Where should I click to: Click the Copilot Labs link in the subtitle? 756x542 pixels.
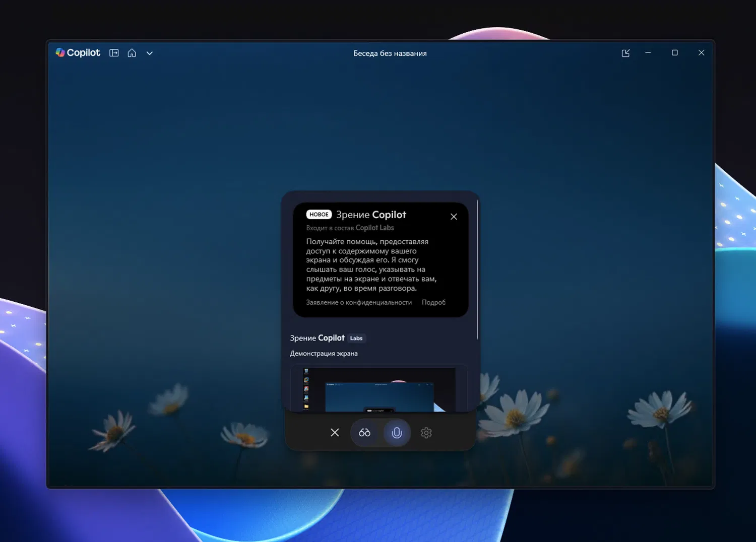tap(374, 228)
